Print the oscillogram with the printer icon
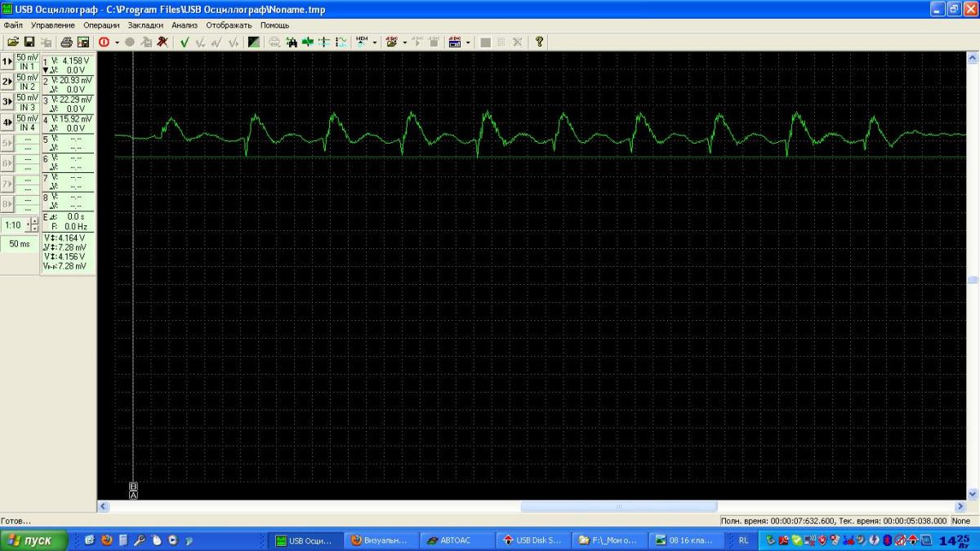The width and height of the screenshot is (980, 551). [67, 42]
